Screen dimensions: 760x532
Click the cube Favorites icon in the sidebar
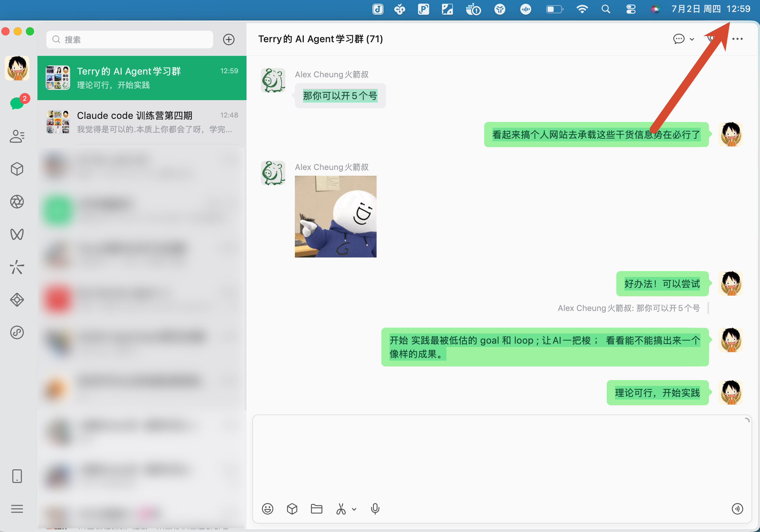click(17, 169)
